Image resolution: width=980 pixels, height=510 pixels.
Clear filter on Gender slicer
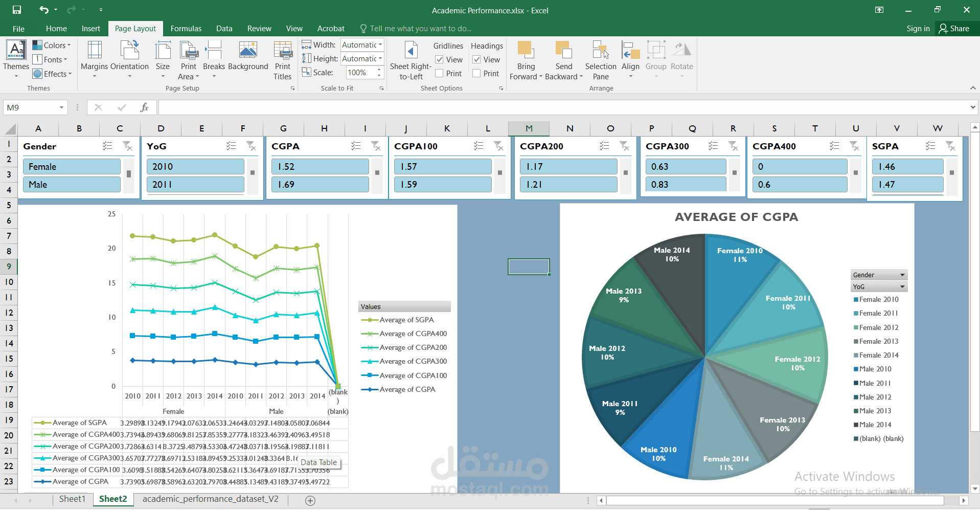(127, 146)
